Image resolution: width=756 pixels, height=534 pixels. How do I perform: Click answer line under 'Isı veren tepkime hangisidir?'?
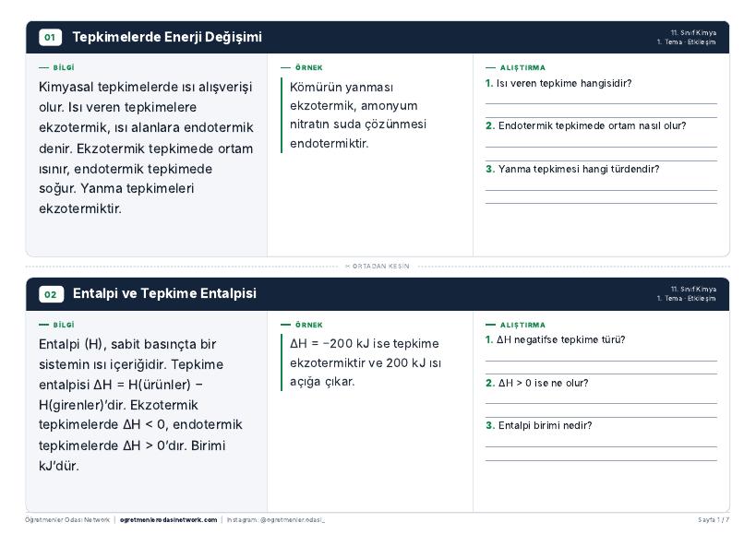coord(601,103)
